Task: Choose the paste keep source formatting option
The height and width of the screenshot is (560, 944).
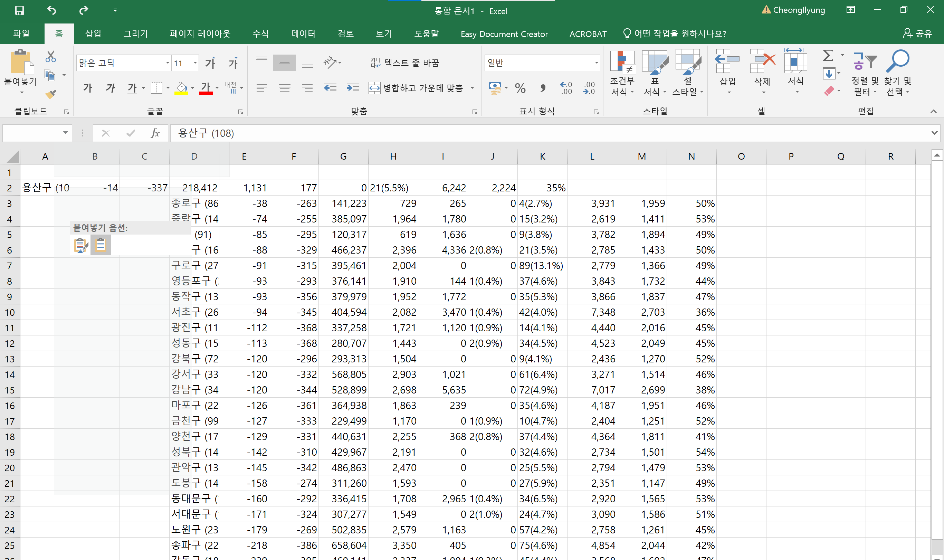Action: coord(80,245)
